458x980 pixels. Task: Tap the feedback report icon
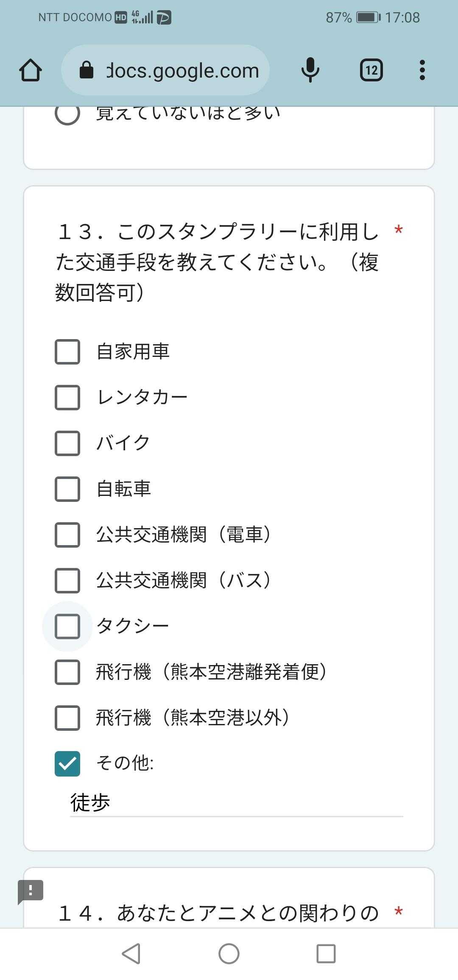tap(31, 891)
